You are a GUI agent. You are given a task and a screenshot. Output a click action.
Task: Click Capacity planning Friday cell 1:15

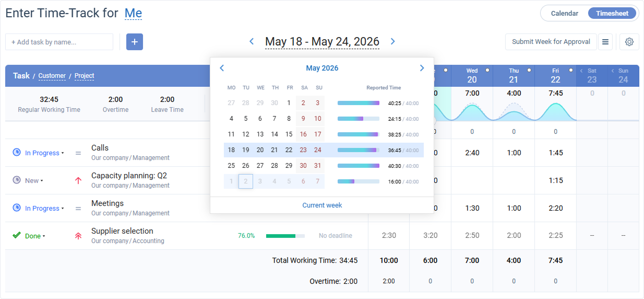555,180
